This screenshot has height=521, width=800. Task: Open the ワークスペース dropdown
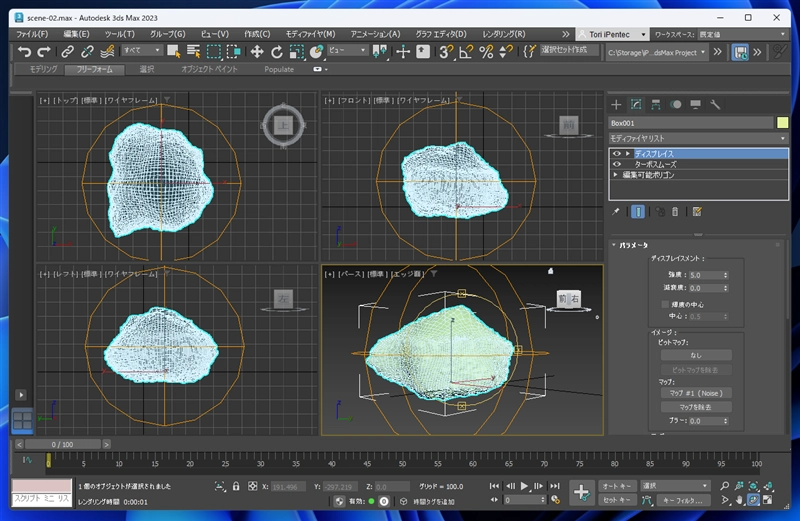click(742, 35)
